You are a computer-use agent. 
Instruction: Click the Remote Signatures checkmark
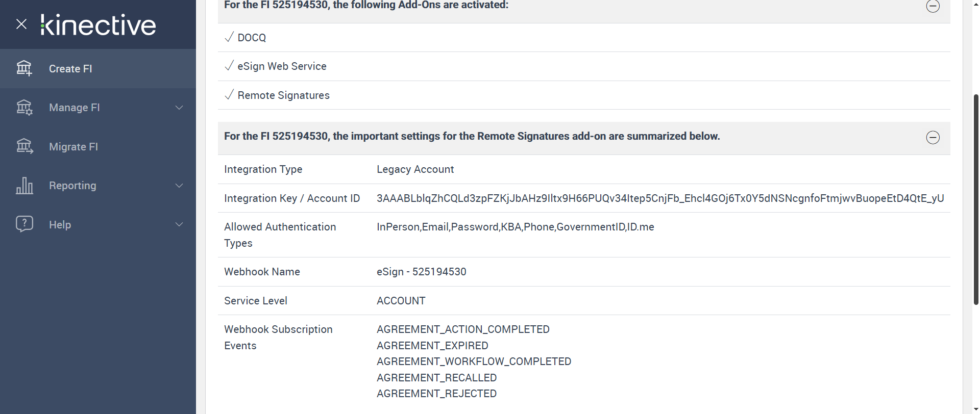pyautogui.click(x=229, y=95)
